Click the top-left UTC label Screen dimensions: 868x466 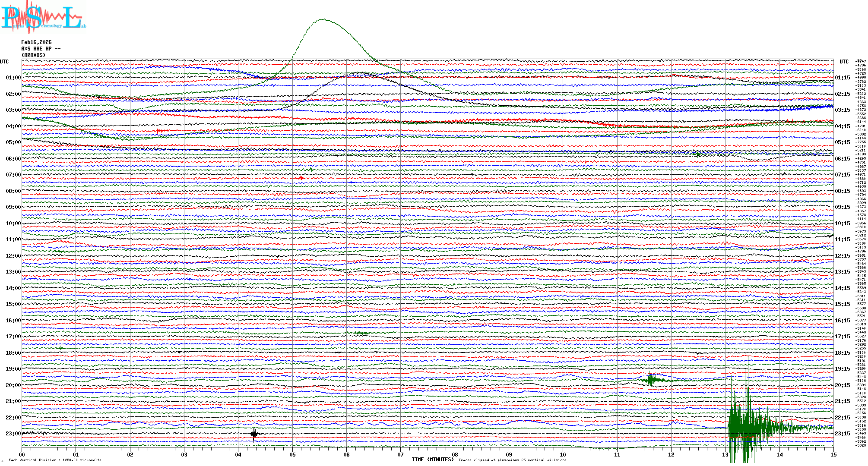(4, 62)
